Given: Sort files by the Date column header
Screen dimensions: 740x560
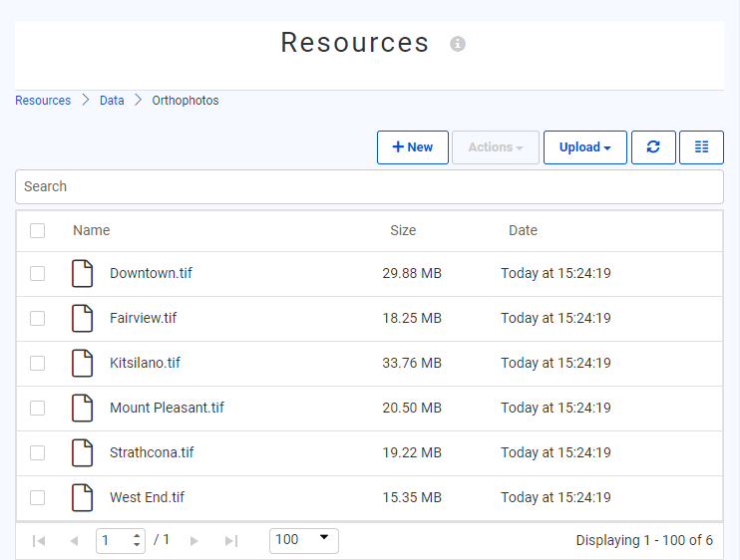Looking at the screenshot, I should click(x=523, y=231).
